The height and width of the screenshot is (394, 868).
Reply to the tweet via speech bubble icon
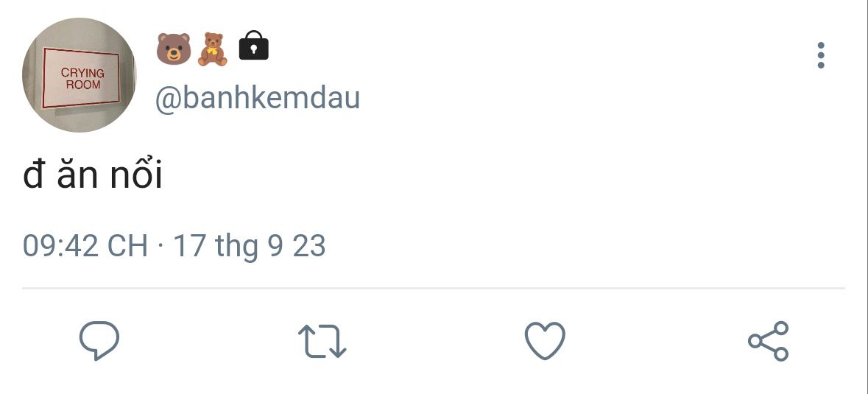click(x=99, y=340)
